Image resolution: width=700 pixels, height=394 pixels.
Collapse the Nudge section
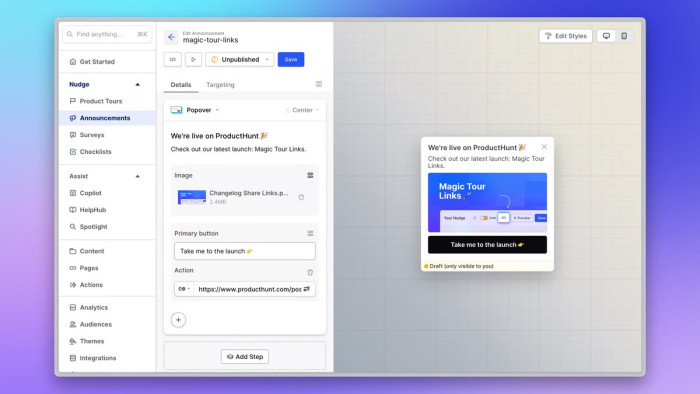pos(138,84)
